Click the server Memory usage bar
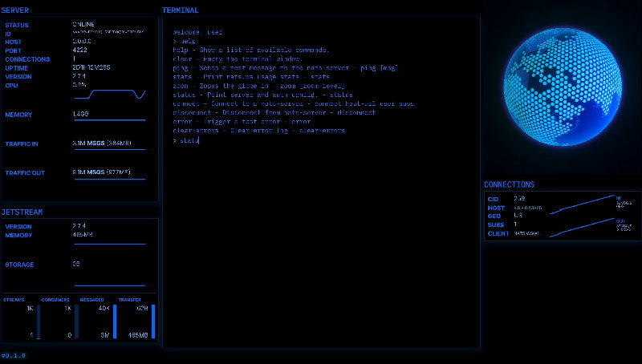The image size is (642, 364). 109,120
